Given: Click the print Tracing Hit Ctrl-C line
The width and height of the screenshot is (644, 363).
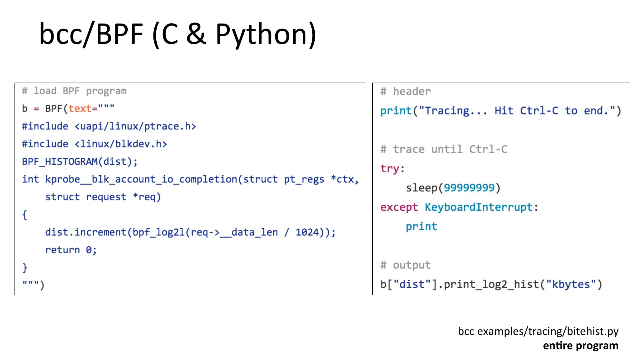Looking at the screenshot, I should [500, 111].
